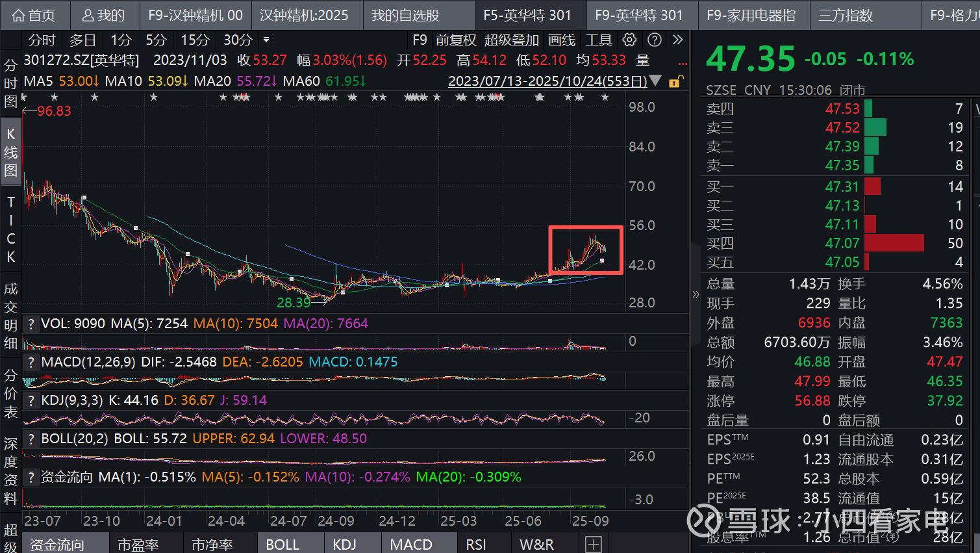The height and width of the screenshot is (553, 980).
Task: Open the 分价表 side tab
Action: pos(10,393)
